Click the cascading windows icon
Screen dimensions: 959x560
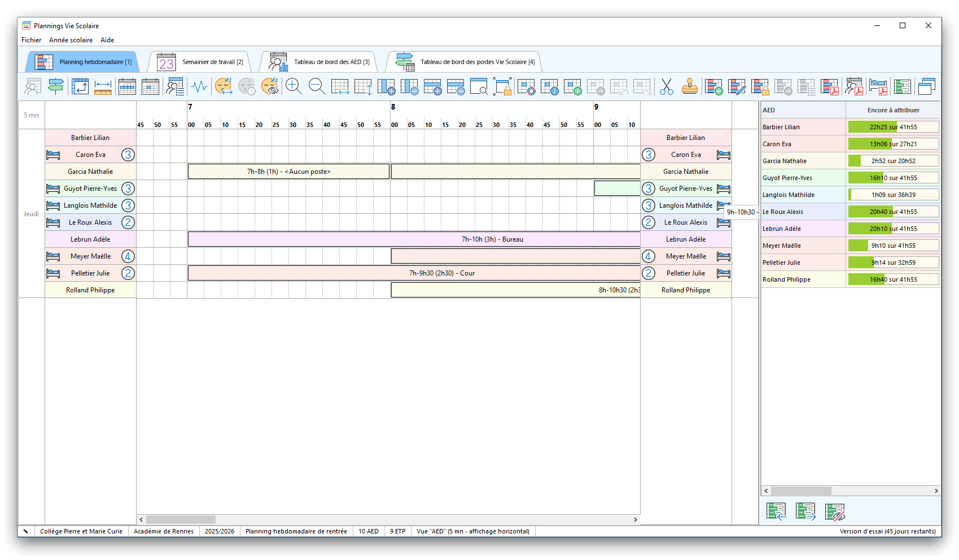(926, 87)
